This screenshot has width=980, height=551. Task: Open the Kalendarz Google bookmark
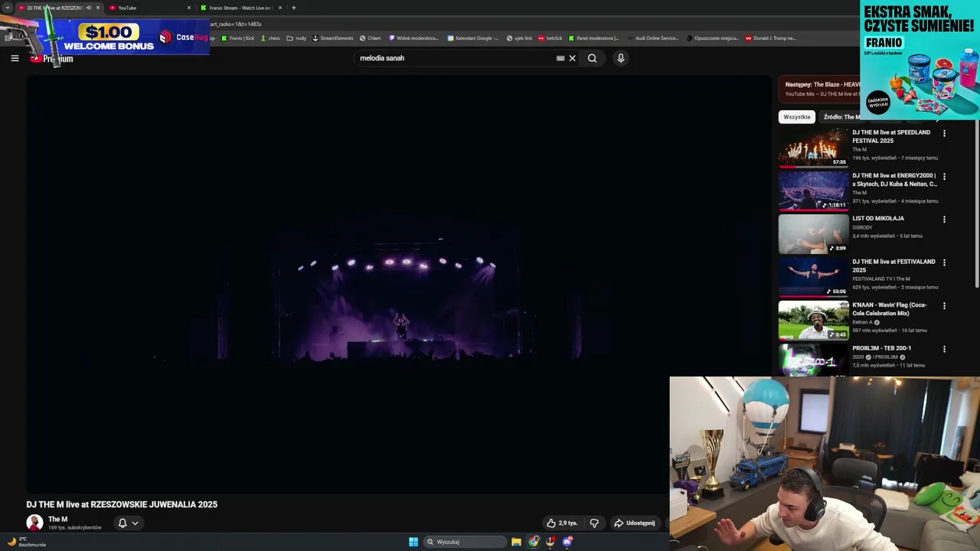473,38
